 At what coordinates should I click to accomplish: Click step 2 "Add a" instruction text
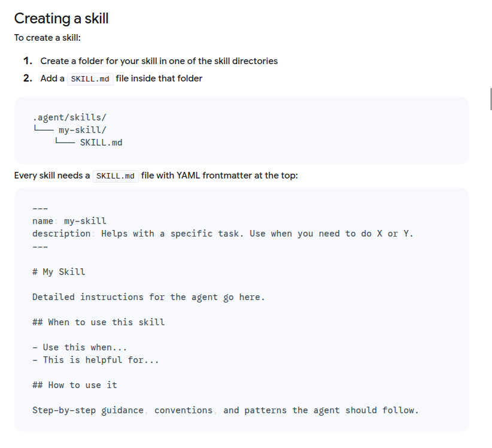[53, 78]
